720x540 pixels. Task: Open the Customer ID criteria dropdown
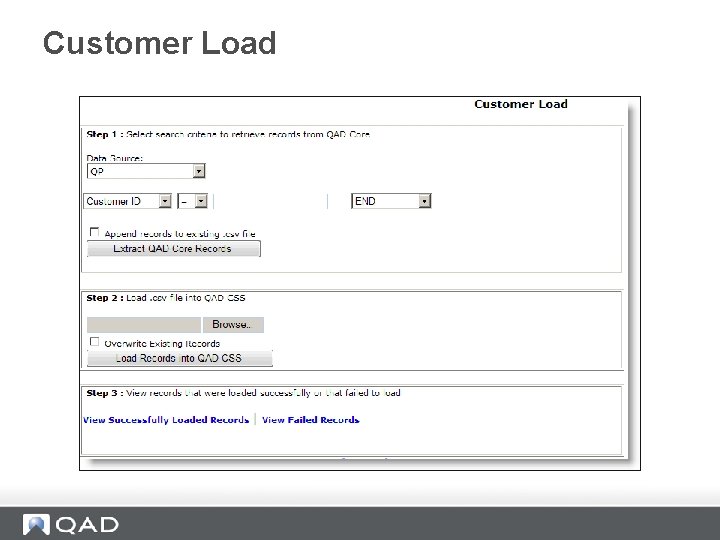click(x=127, y=201)
